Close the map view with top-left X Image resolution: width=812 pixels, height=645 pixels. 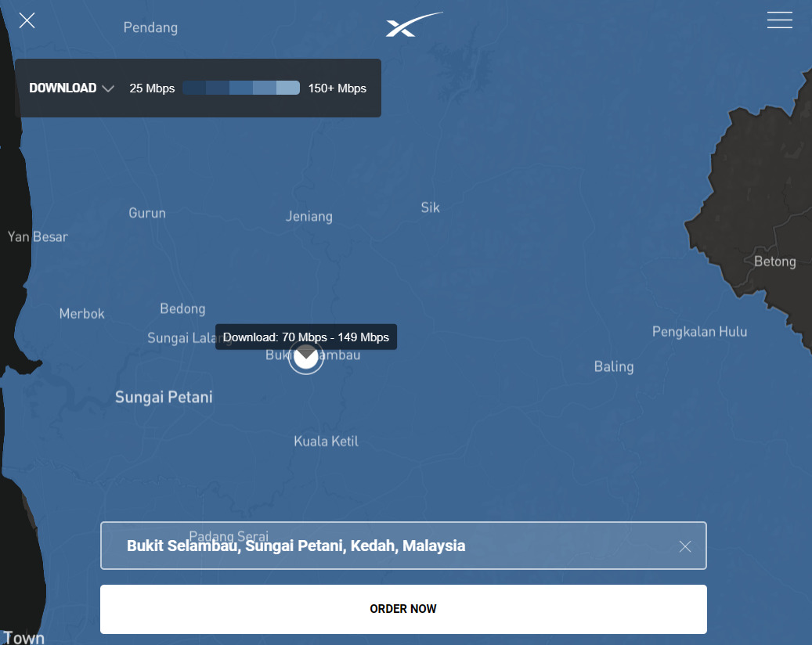coord(27,21)
